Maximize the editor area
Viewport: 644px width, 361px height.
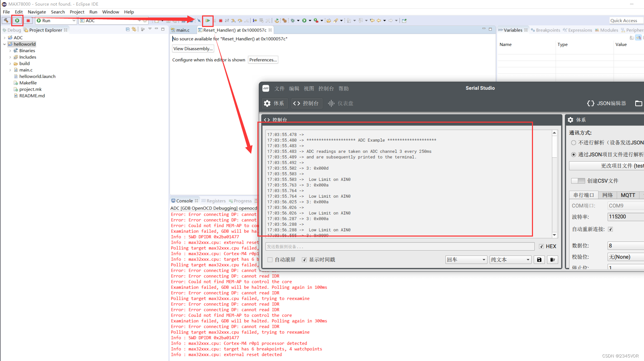coord(490,29)
